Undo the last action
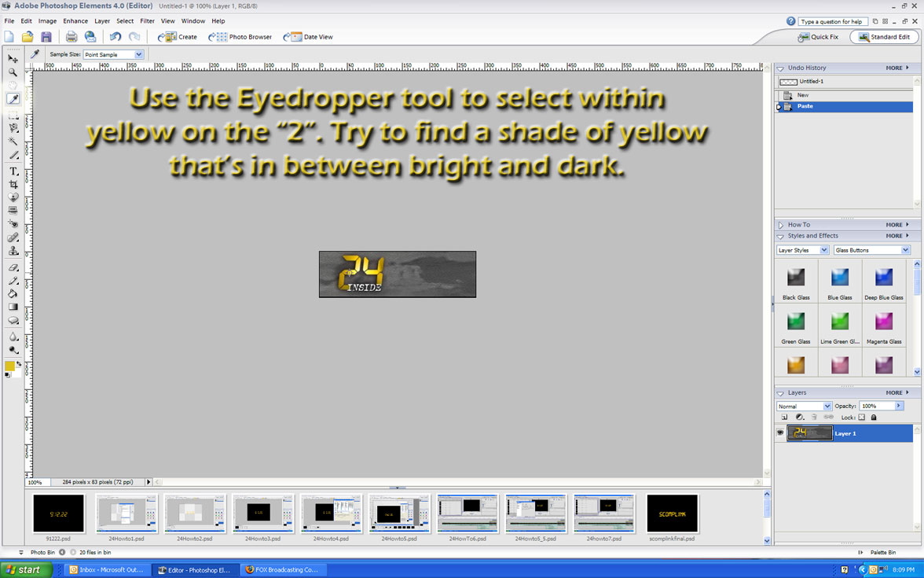Viewport: 924px width, 578px height. point(115,36)
